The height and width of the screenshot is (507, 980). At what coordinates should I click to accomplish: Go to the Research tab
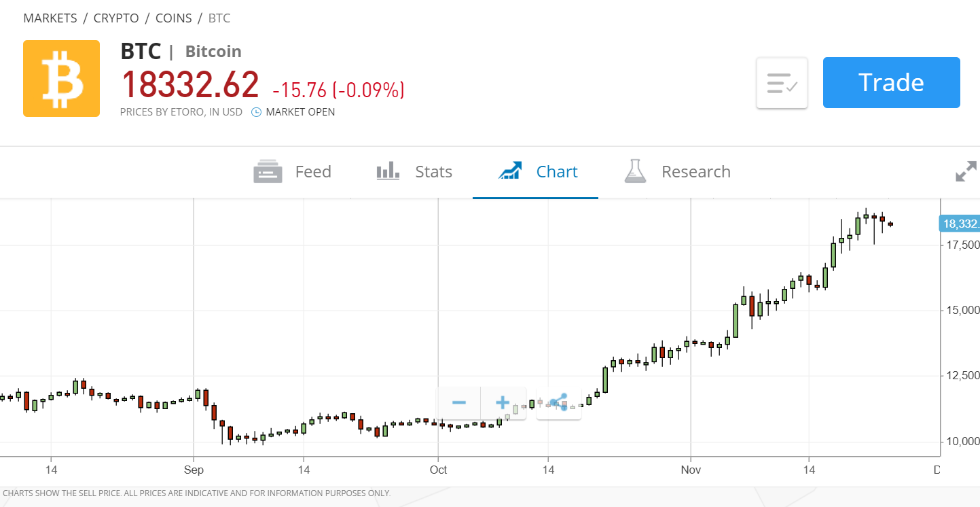pos(677,172)
